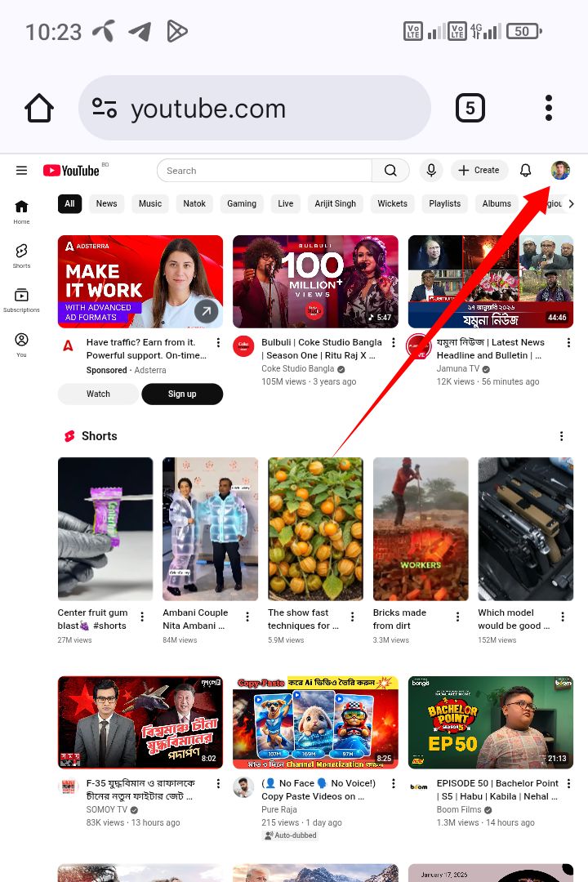Open the Jamuna TV channel name link
This screenshot has height=882, width=588.
(458, 368)
